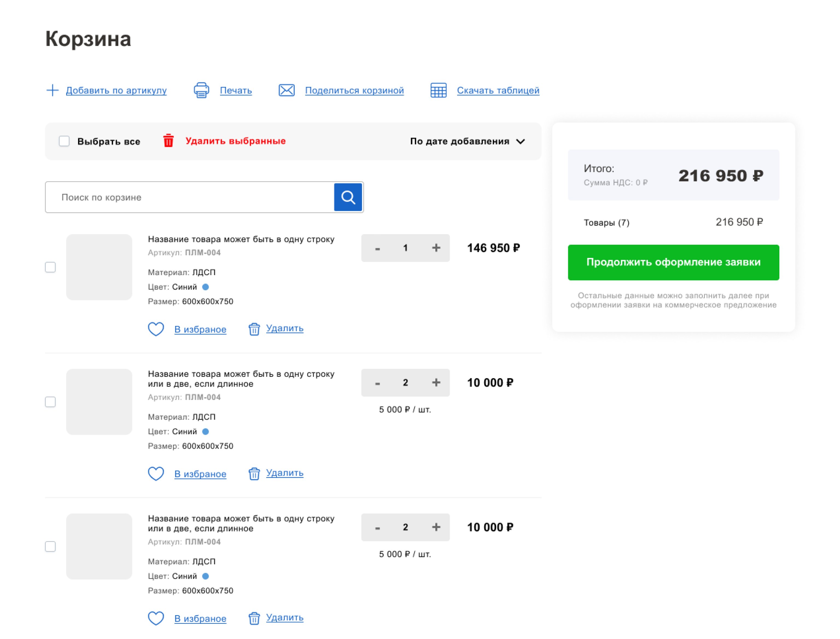Screen dimensions: 840x639
Task: Tick the Выбрать все checkbox
Action: (x=64, y=141)
